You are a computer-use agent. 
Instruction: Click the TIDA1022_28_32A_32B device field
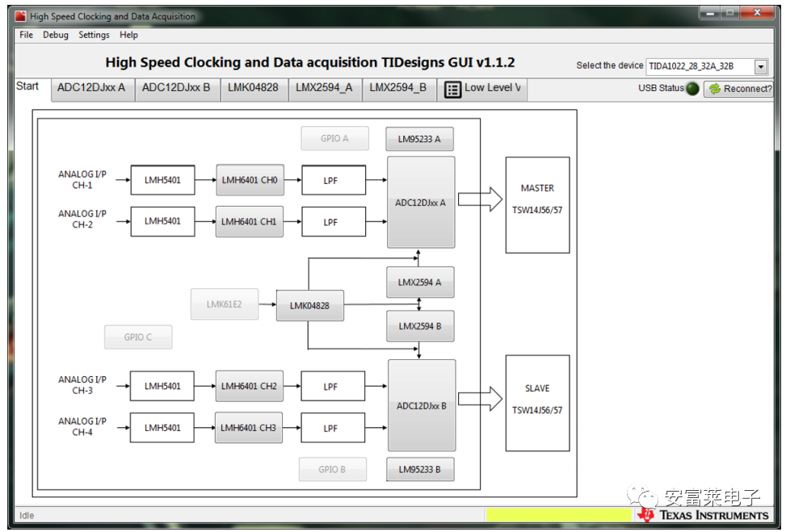coord(700,66)
